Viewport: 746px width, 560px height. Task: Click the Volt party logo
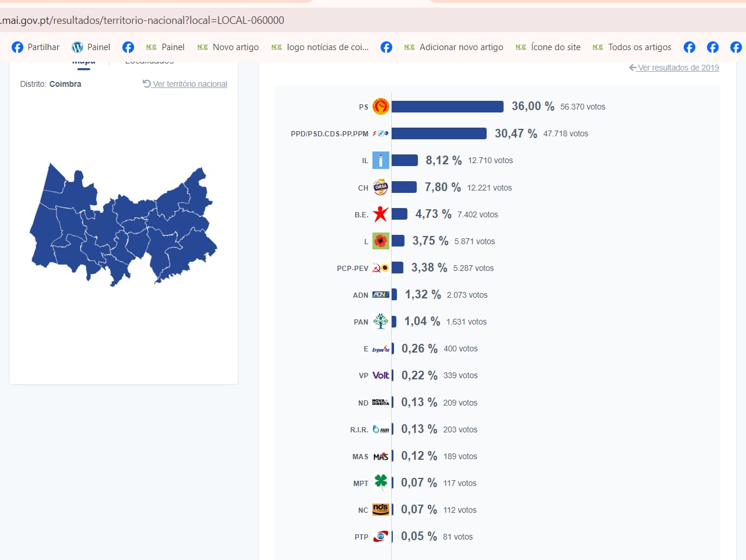pos(381,375)
